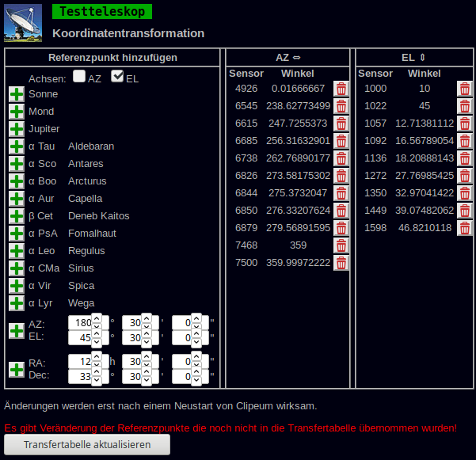Add Capella reference point with plus
Image resolution: width=476 pixels, height=460 pixels.
[x=17, y=199]
